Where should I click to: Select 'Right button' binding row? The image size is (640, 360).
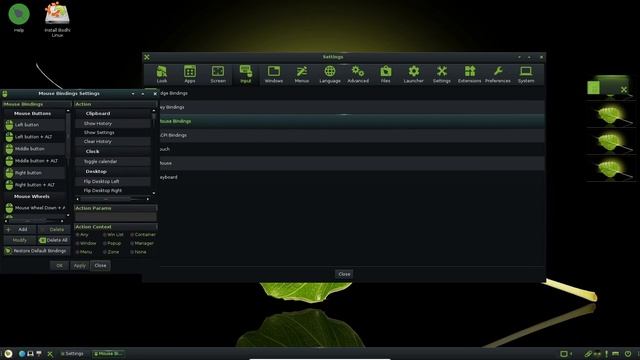click(34, 173)
